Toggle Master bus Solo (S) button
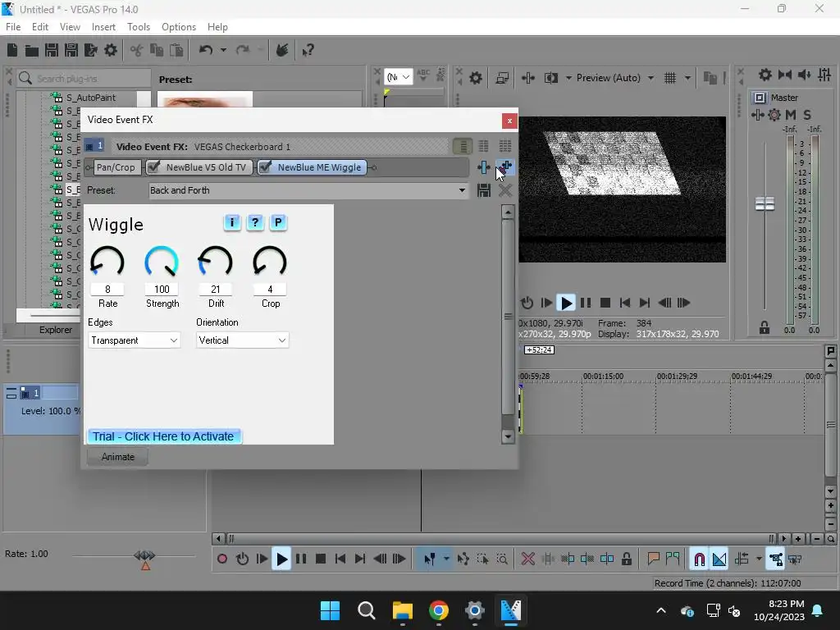The width and height of the screenshot is (840, 630). click(807, 115)
